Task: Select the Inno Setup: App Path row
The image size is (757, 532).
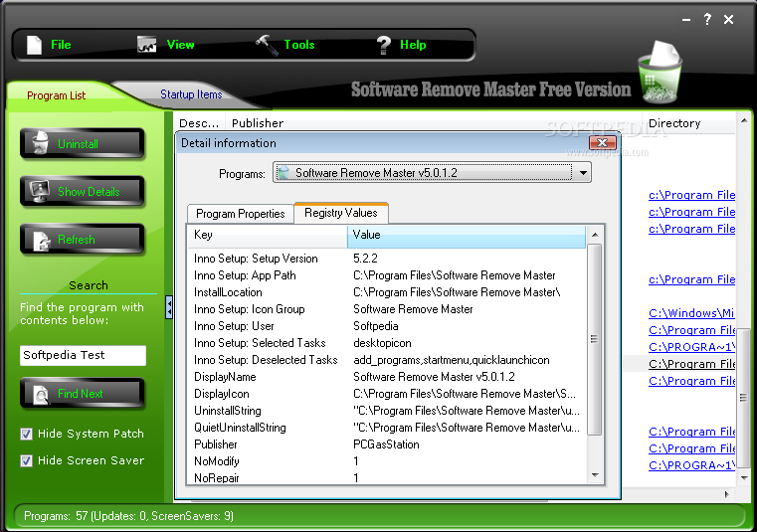Action: pyautogui.click(x=388, y=275)
